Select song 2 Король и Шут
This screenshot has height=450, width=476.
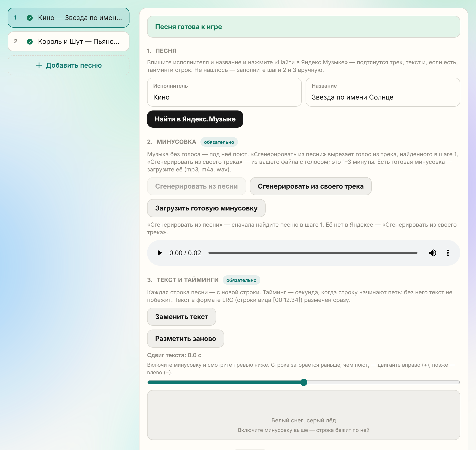[x=69, y=41]
